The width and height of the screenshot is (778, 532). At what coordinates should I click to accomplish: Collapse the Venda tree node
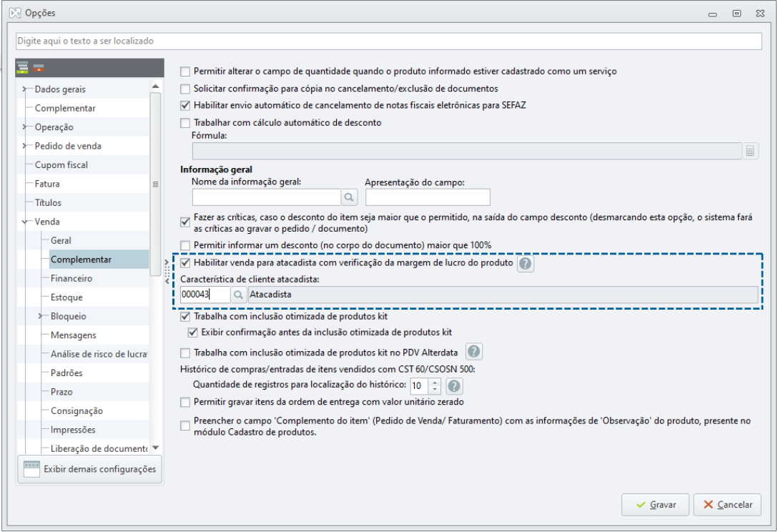click(24, 222)
